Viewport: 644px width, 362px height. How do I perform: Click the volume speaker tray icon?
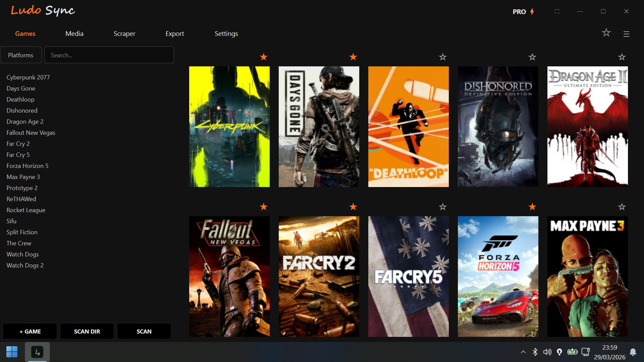(547, 352)
